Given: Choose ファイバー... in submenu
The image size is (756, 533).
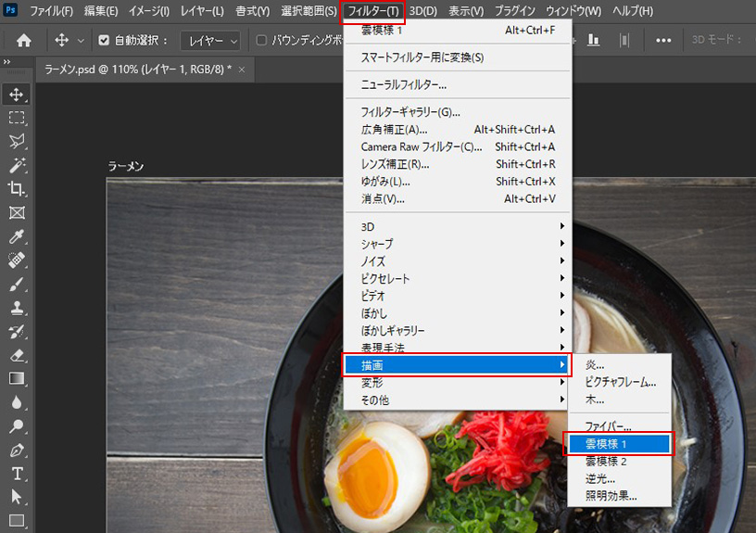Looking at the screenshot, I should coord(619,426).
